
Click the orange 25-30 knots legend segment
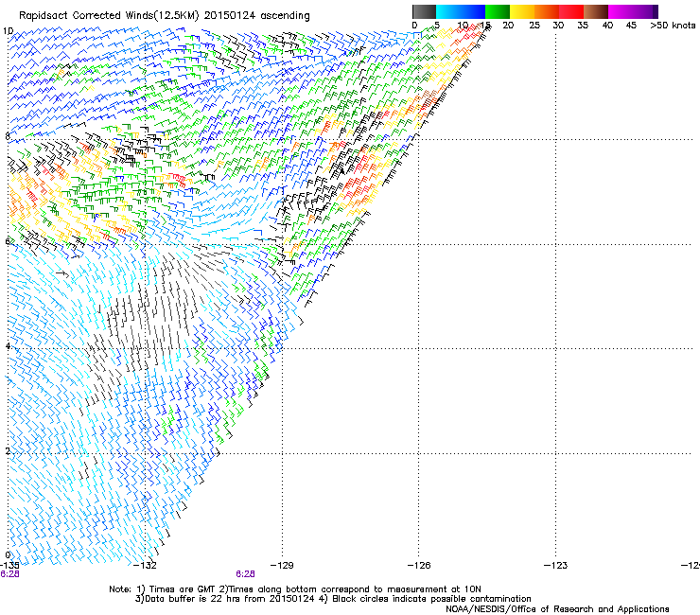[x=547, y=11]
